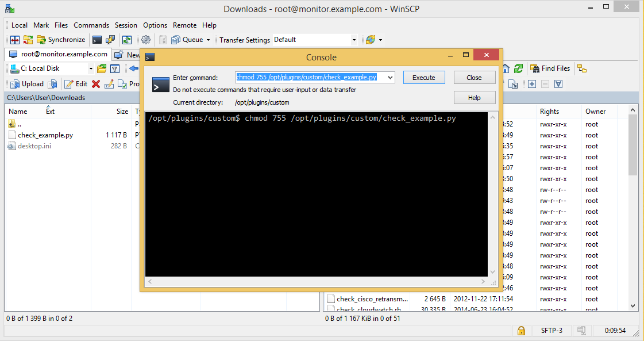This screenshot has width=644, height=341.
Task: Select check_example.py in local panel
Action: point(45,135)
